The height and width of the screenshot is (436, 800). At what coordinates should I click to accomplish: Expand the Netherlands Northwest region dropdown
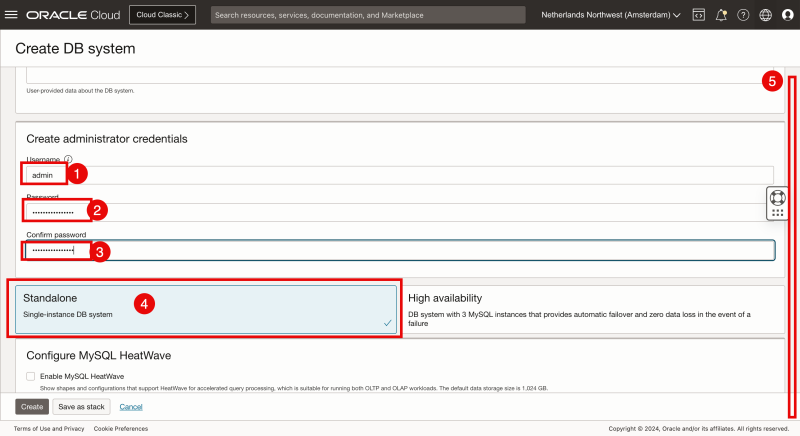(x=611, y=15)
